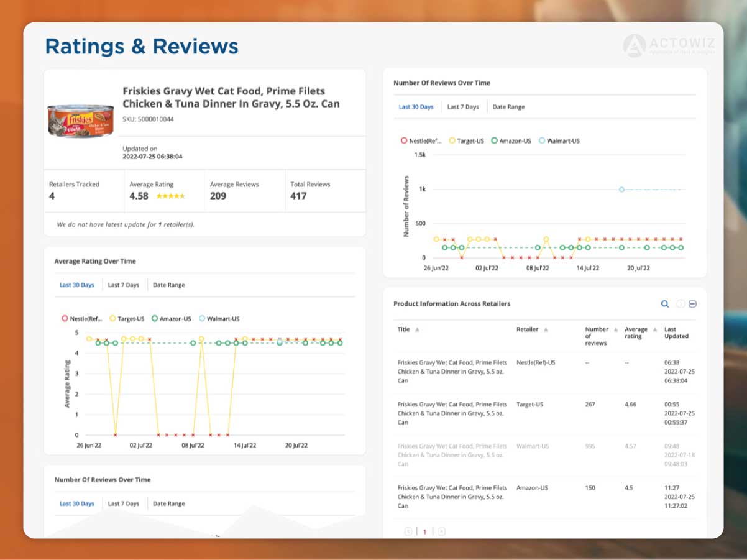Image resolution: width=747 pixels, height=560 pixels.
Task: Sort by Average rating column arrow
Action: (654, 329)
